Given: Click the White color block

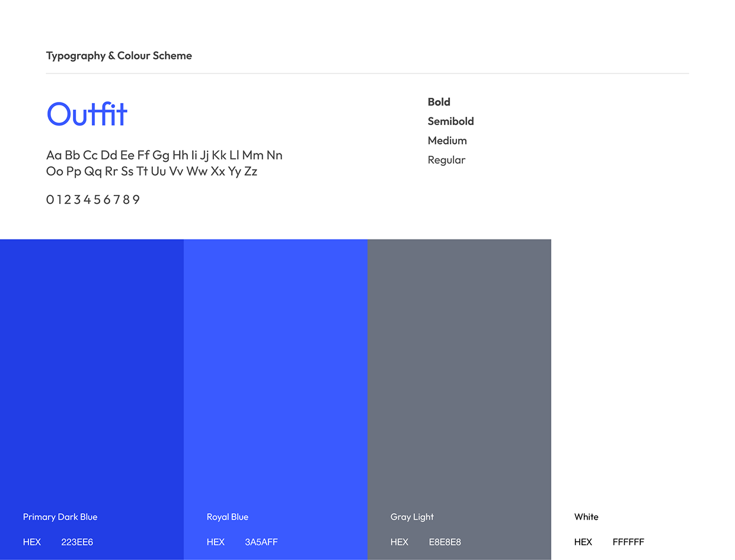Looking at the screenshot, I should point(643,399).
